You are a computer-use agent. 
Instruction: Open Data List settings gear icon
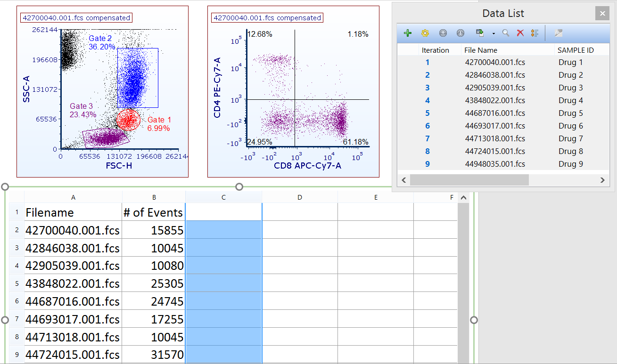425,33
